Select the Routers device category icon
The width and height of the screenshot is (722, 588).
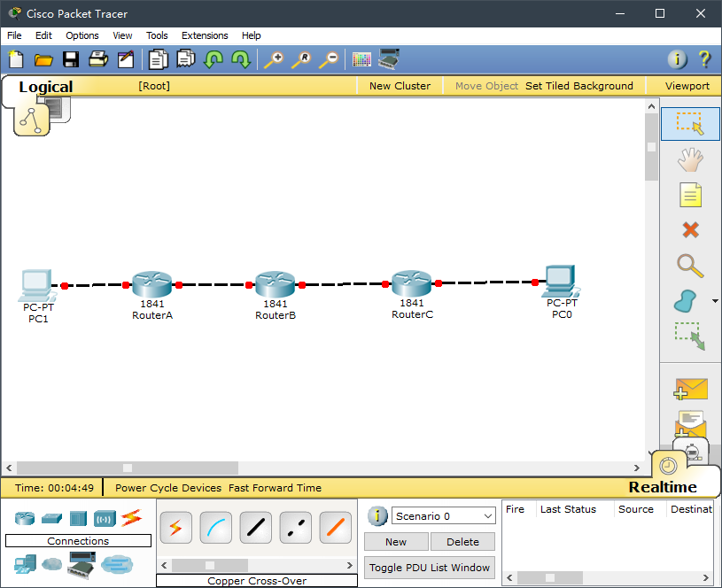[25, 518]
